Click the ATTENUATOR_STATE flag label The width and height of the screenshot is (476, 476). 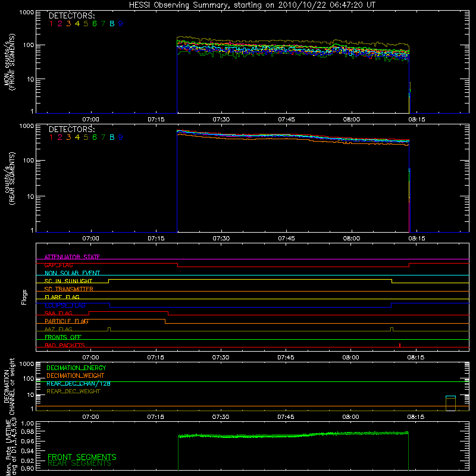[72, 257]
